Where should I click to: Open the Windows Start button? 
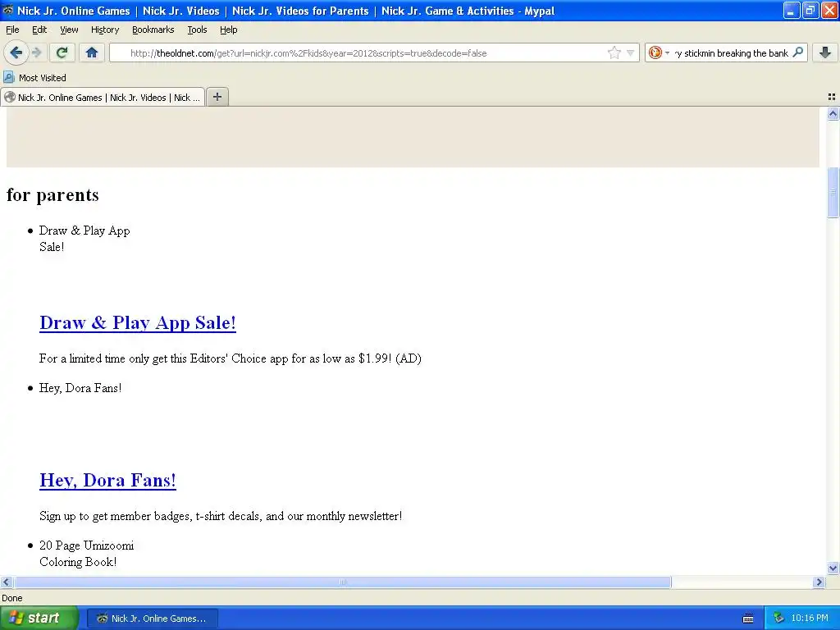point(39,619)
